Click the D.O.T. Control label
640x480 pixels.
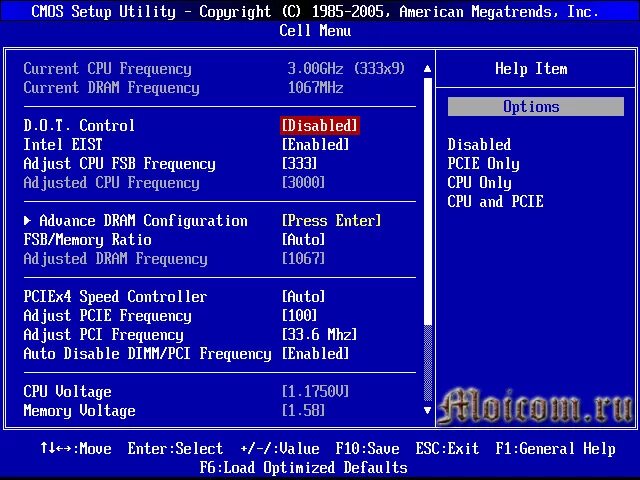point(79,125)
